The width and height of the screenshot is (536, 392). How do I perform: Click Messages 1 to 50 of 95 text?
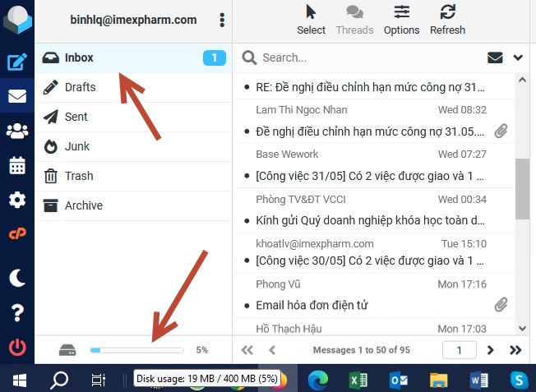point(362,350)
